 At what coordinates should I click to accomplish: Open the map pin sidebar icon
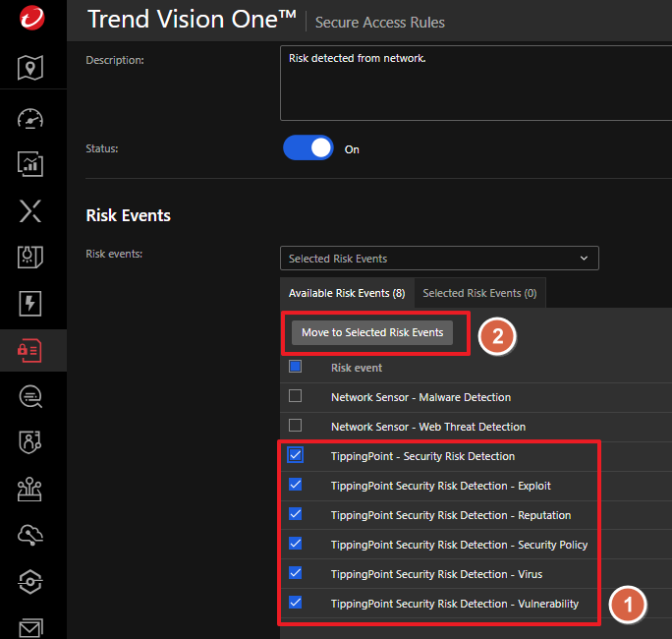pyautogui.click(x=31, y=68)
